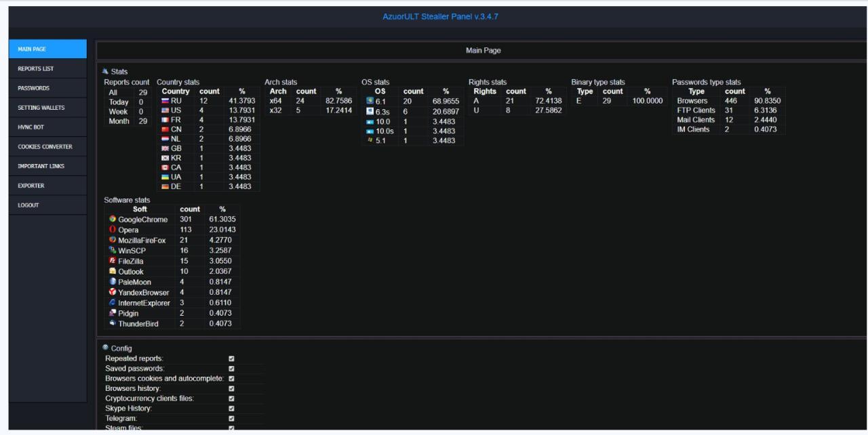Click the YandexBrowser icon
The width and height of the screenshot is (868, 435).
coord(113,292)
